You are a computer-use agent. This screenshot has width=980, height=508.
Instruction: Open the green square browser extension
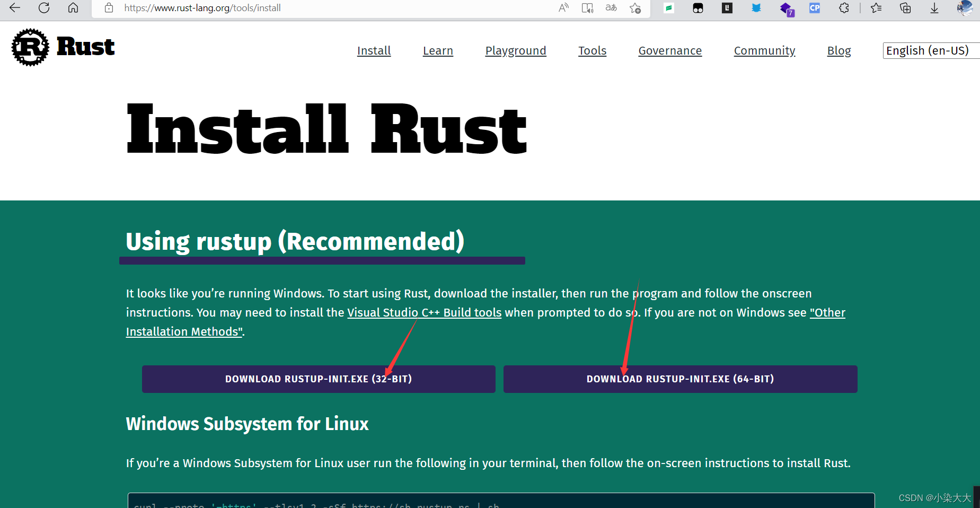pos(669,8)
